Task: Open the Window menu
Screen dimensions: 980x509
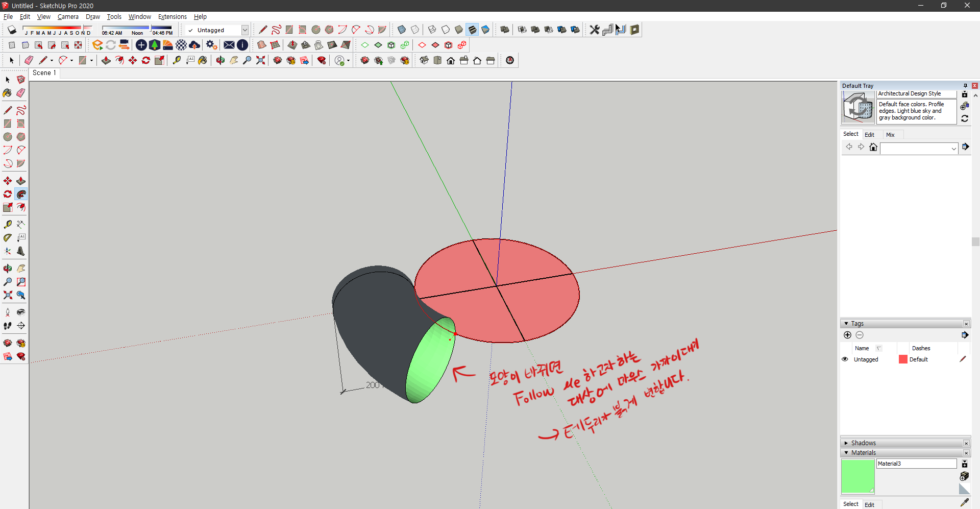Action: point(139,17)
